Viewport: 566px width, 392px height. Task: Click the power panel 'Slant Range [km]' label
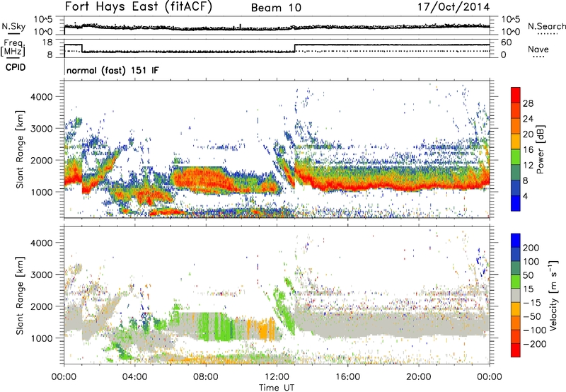tap(20, 149)
